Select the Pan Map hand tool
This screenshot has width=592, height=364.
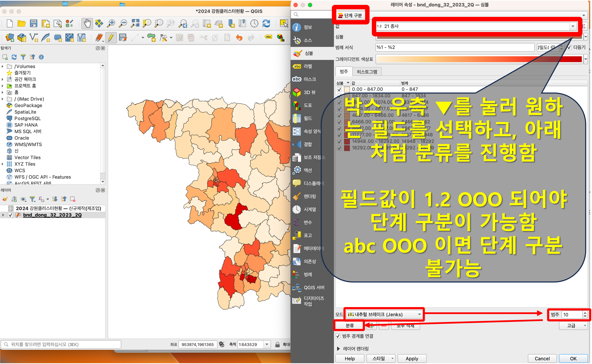click(87, 23)
